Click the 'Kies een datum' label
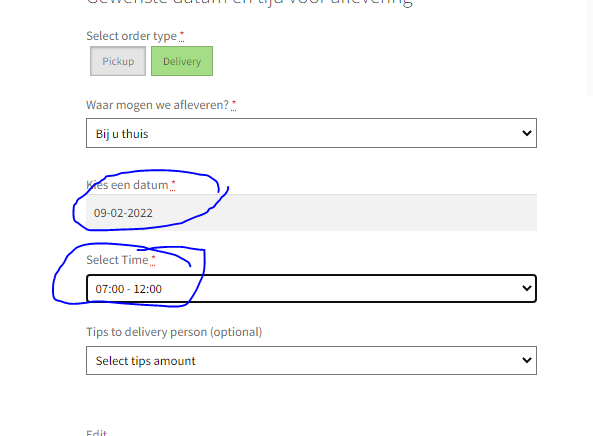Viewport: 593px width, 436px height. click(127, 185)
